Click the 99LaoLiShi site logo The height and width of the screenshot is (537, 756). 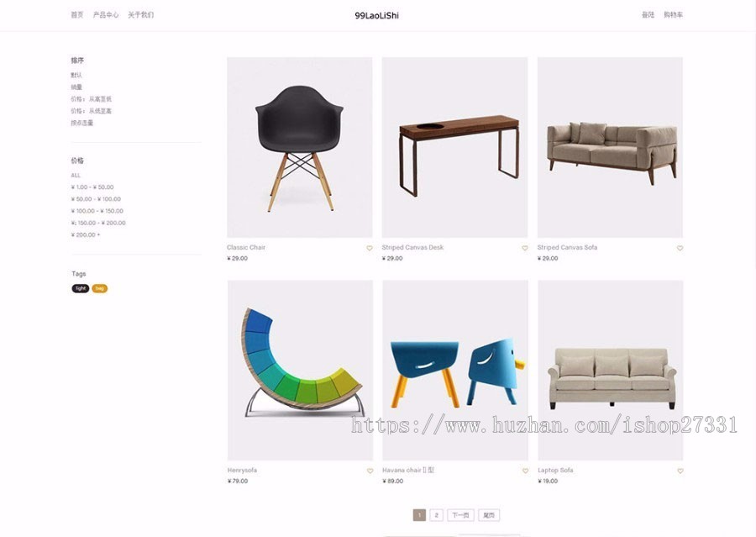pos(376,15)
